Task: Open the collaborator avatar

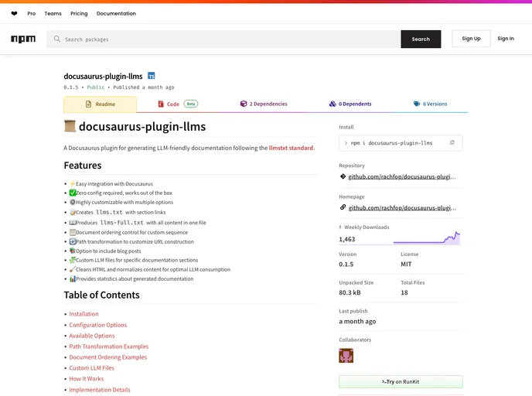Action: (x=346, y=356)
